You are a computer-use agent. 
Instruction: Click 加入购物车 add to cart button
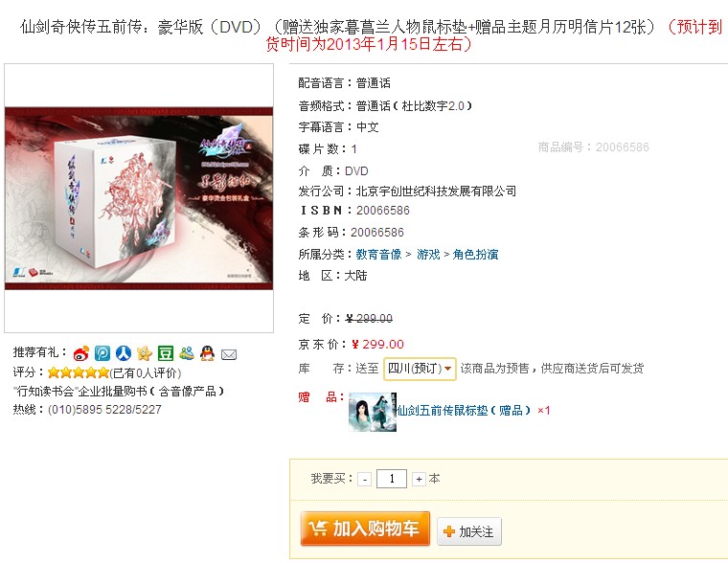[365, 529]
